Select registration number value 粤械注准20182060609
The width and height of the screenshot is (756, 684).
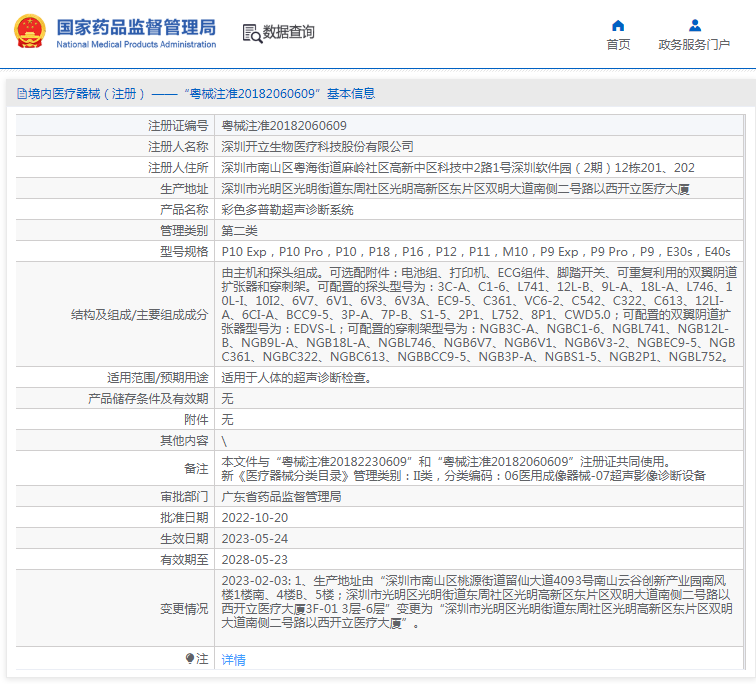tap(284, 126)
